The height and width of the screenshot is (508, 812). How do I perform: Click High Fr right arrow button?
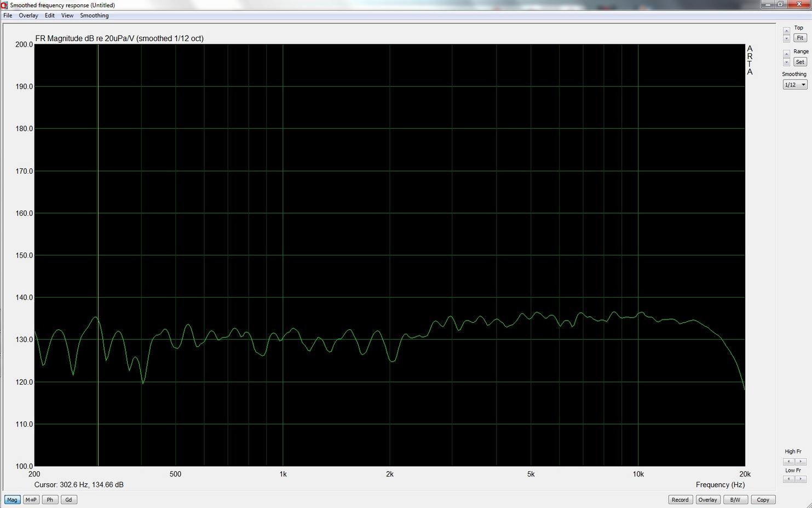(x=801, y=461)
